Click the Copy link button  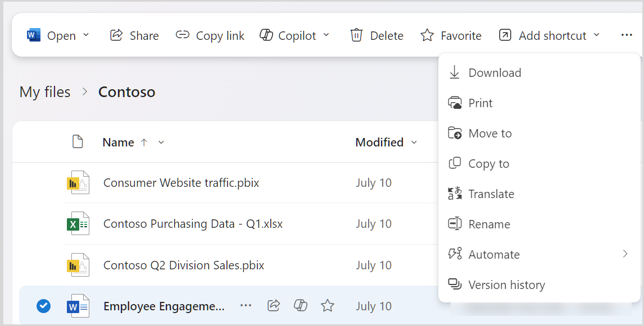(210, 35)
